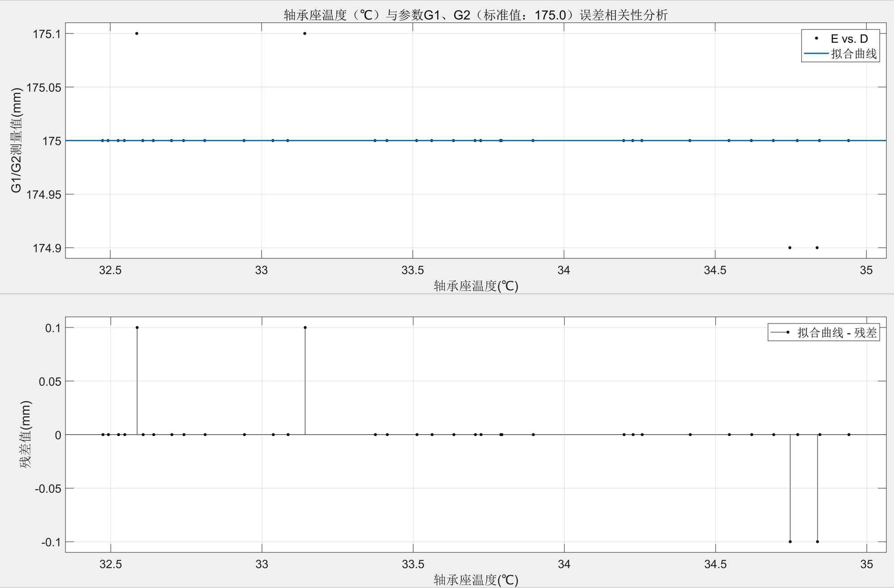The width and height of the screenshot is (894, 588).
Task: Click rightmost 174.9 data point in upper plot
Action: point(817,248)
